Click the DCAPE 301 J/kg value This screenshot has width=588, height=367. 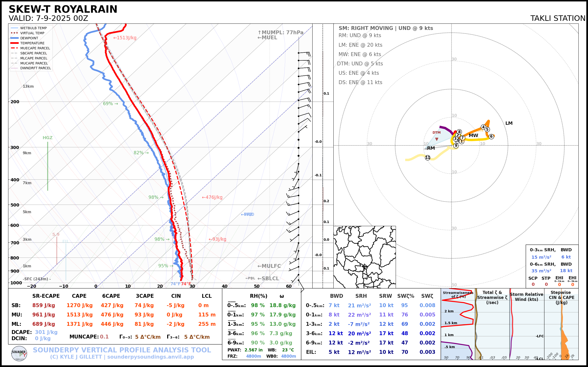tap(46, 332)
